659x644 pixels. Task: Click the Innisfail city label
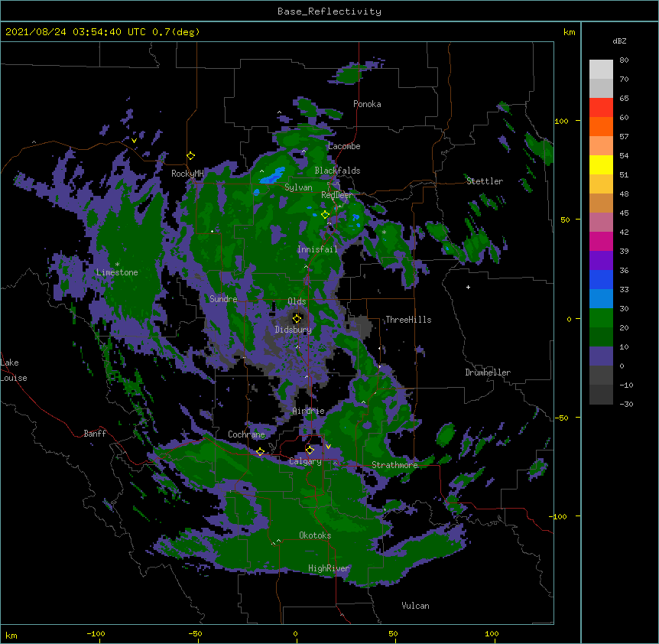pyautogui.click(x=317, y=249)
